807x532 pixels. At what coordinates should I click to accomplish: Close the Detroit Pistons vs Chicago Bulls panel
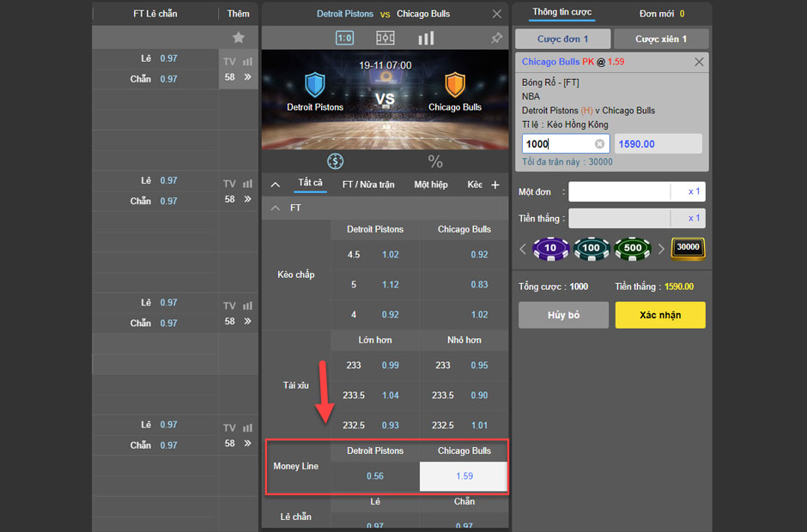(496, 14)
